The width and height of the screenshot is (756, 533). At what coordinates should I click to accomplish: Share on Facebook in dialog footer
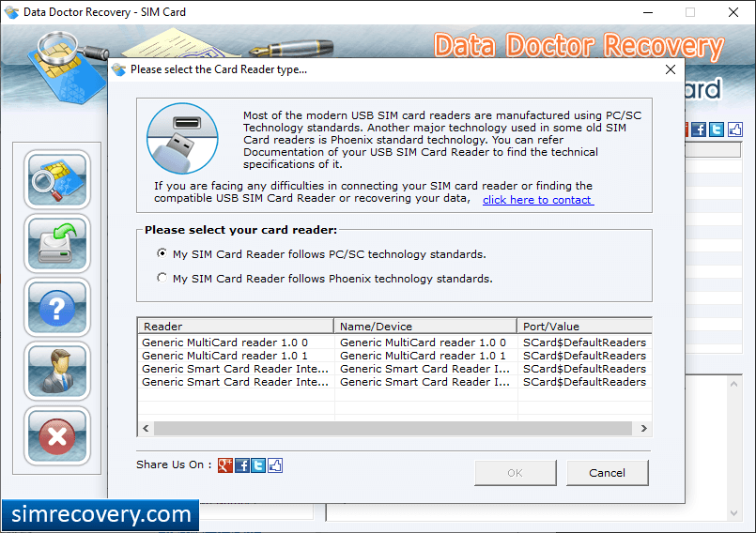pos(242,465)
